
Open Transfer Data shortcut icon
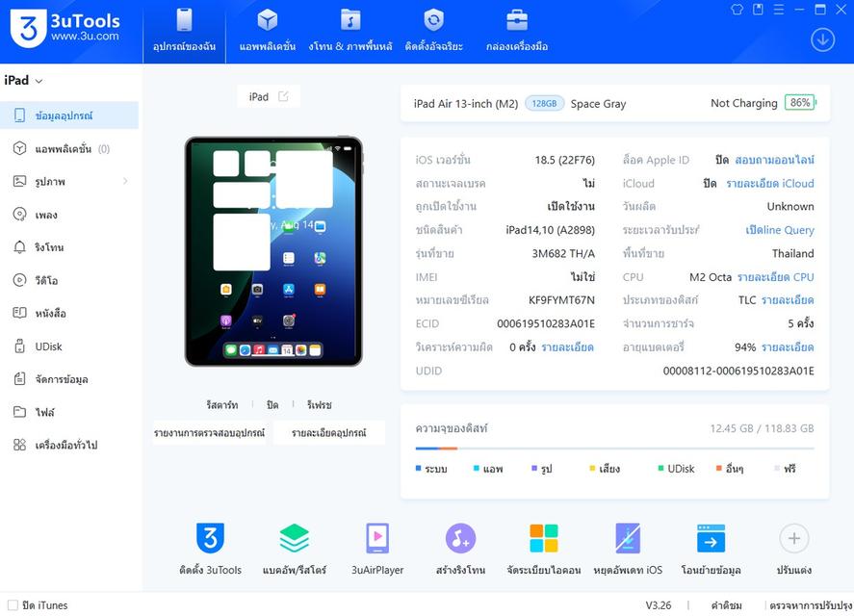click(x=711, y=538)
